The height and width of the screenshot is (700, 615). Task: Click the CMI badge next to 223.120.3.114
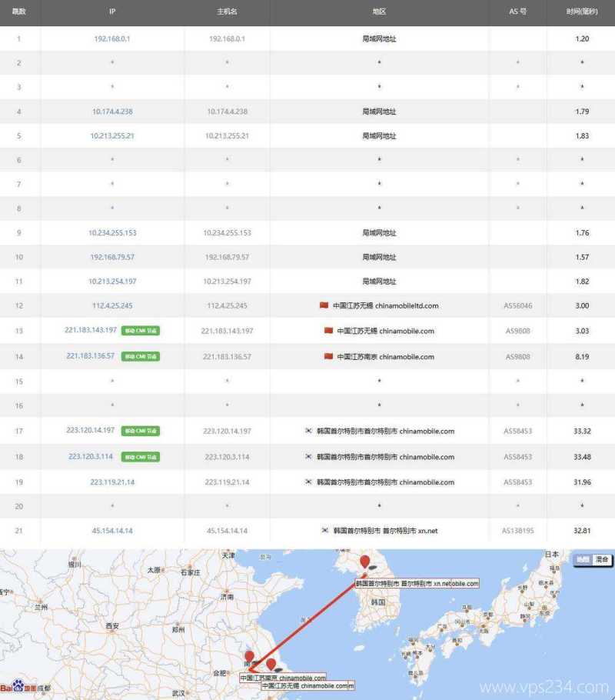142,456
